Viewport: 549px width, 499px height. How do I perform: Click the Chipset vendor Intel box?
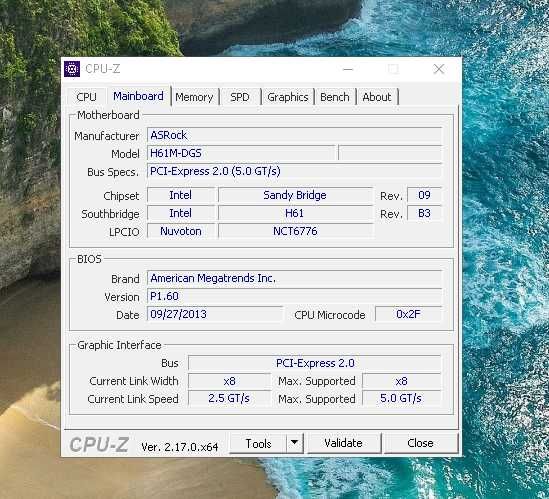(x=181, y=195)
